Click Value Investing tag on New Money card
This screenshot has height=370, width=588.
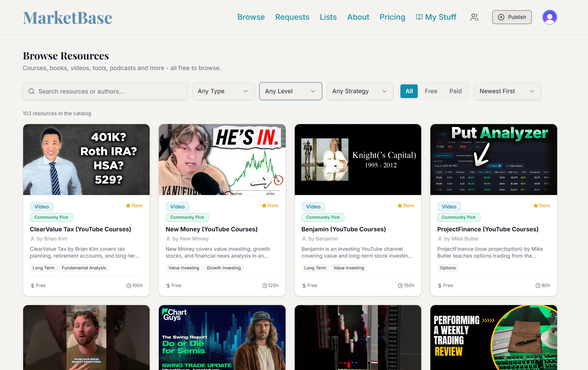tap(184, 268)
